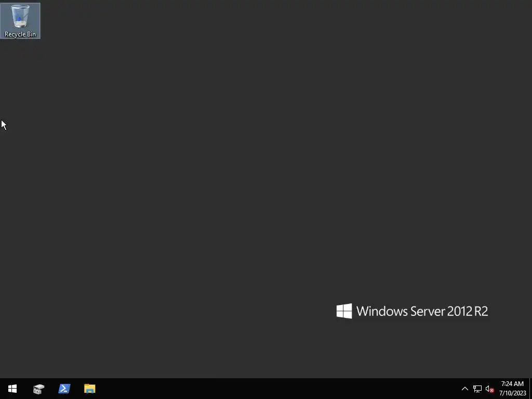
Task: Open Windows PowerShell from the taskbar
Action: [x=64, y=389]
